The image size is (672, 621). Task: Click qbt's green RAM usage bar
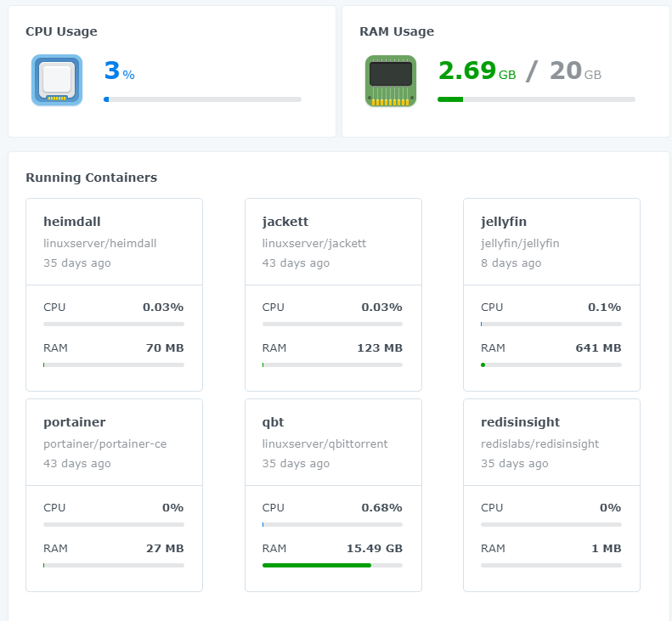pos(317,565)
